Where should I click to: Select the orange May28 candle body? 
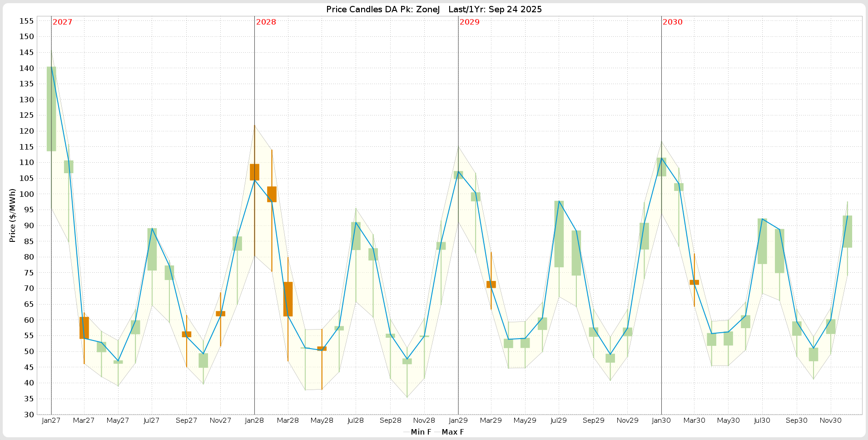(x=322, y=349)
